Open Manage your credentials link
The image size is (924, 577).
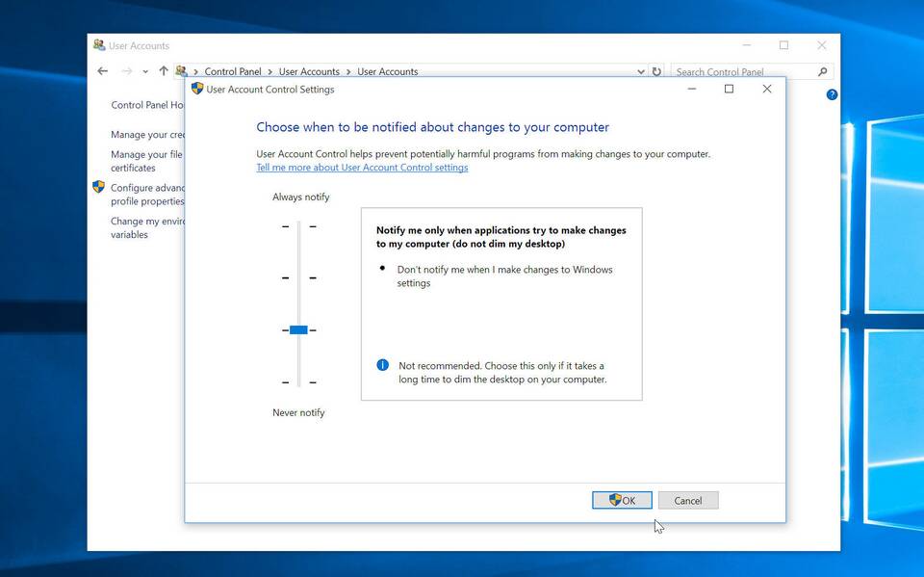point(147,135)
